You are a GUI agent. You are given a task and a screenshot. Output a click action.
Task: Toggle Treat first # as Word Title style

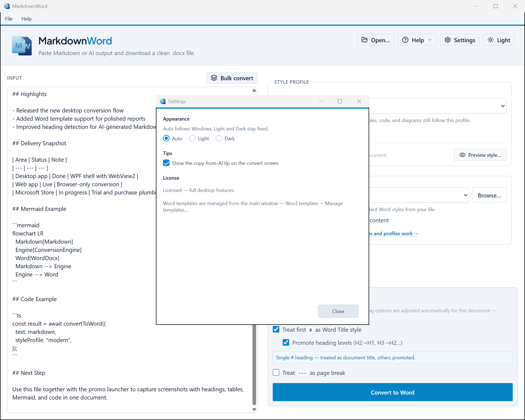276,329
